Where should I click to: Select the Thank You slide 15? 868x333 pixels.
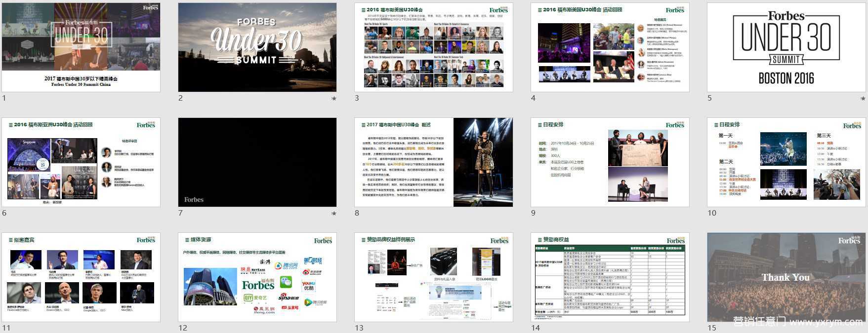click(x=786, y=277)
